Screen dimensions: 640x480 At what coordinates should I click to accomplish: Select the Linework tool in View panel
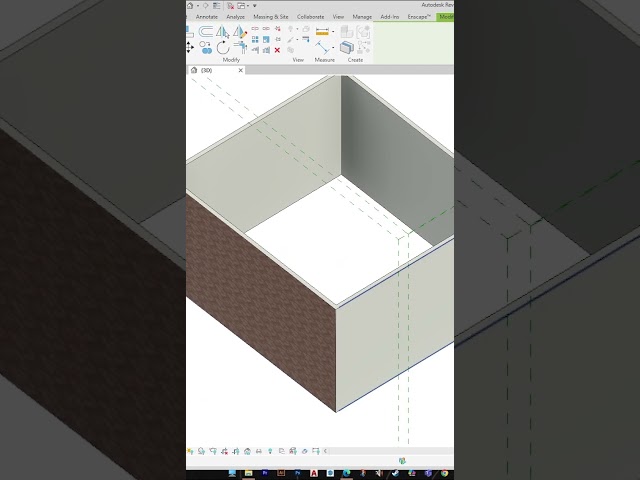tap(306, 39)
